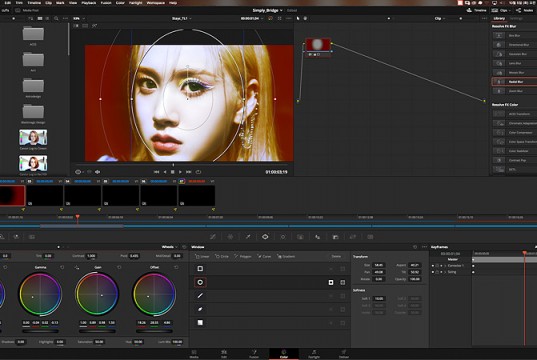
Task: Reset the Gain color wheel
Action: (119, 267)
